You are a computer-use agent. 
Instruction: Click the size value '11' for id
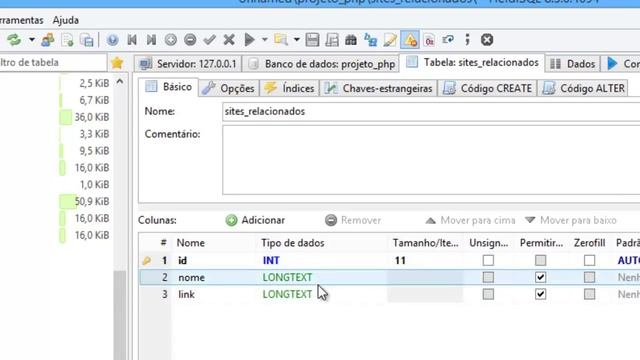pos(400,260)
